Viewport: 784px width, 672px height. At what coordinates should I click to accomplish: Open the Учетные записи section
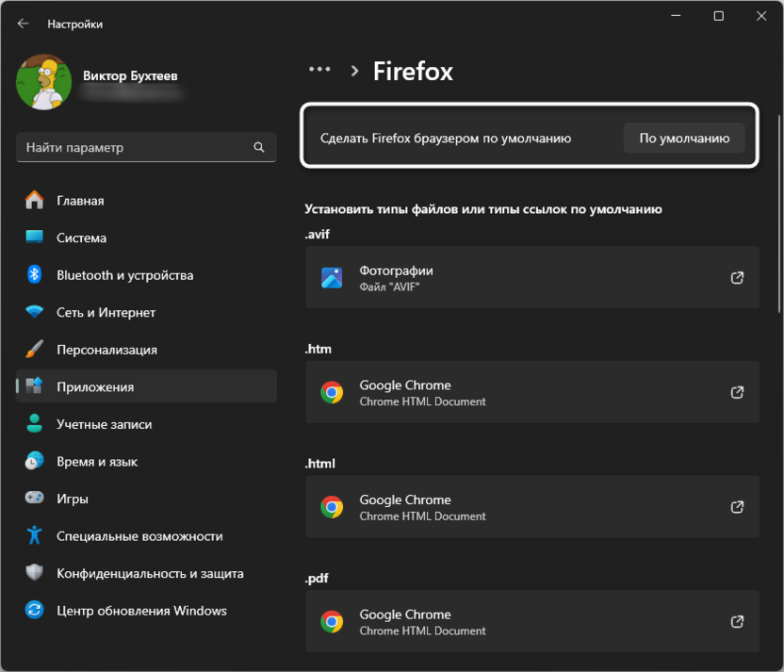pos(104,424)
